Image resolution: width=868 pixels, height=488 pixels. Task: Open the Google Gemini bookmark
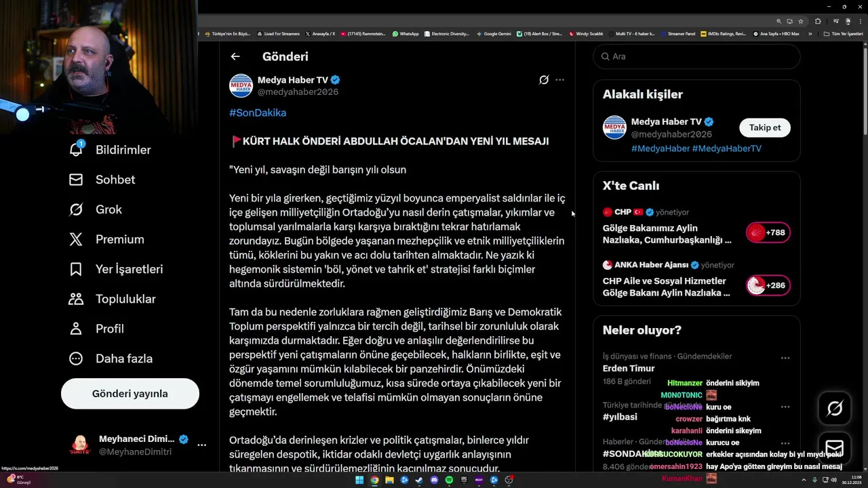click(x=494, y=34)
